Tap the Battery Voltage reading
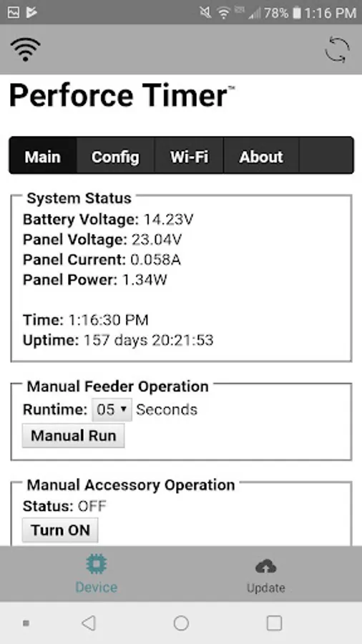This screenshot has width=362, height=644. click(x=168, y=220)
